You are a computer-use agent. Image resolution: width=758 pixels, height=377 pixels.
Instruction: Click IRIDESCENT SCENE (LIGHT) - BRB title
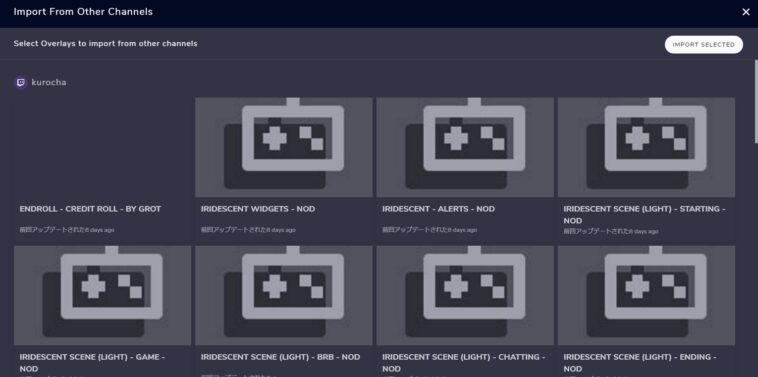click(x=280, y=357)
